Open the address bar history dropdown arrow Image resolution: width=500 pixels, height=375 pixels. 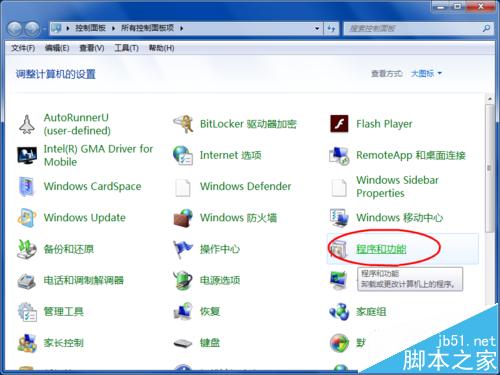pos(317,29)
